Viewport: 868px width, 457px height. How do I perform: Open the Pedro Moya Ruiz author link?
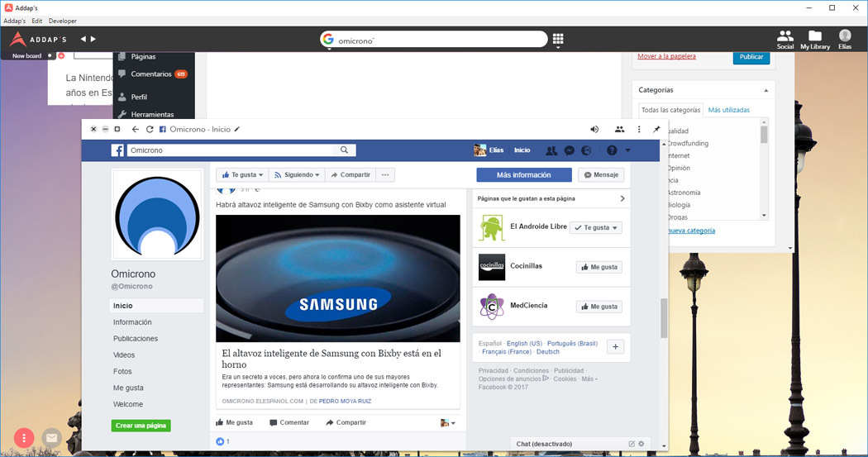click(345, 401)
